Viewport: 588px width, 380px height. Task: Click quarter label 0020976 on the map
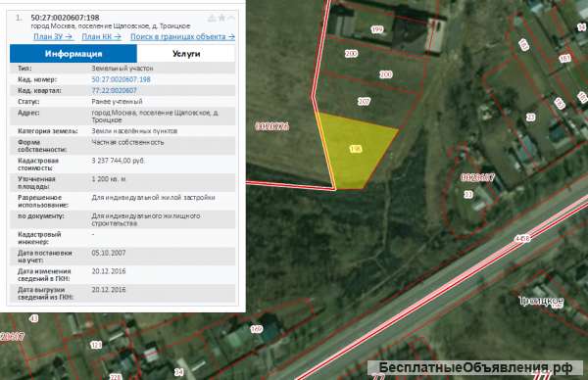click(x=272, y=126)
